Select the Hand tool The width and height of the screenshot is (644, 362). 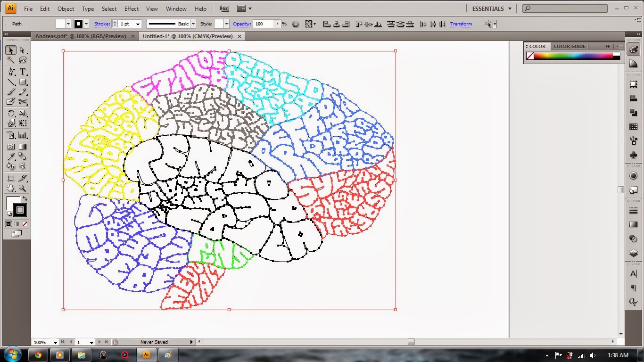tap(10, 188)
